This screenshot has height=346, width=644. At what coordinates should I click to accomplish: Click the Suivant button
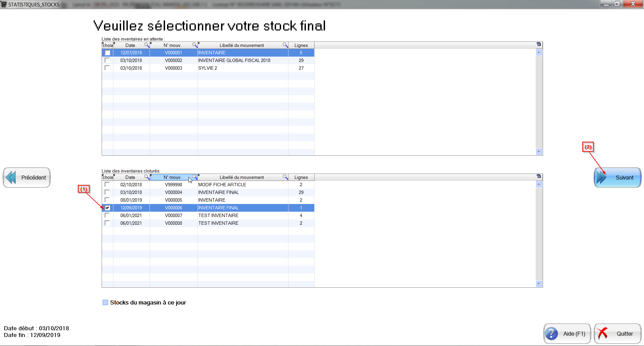coord(618,178)
